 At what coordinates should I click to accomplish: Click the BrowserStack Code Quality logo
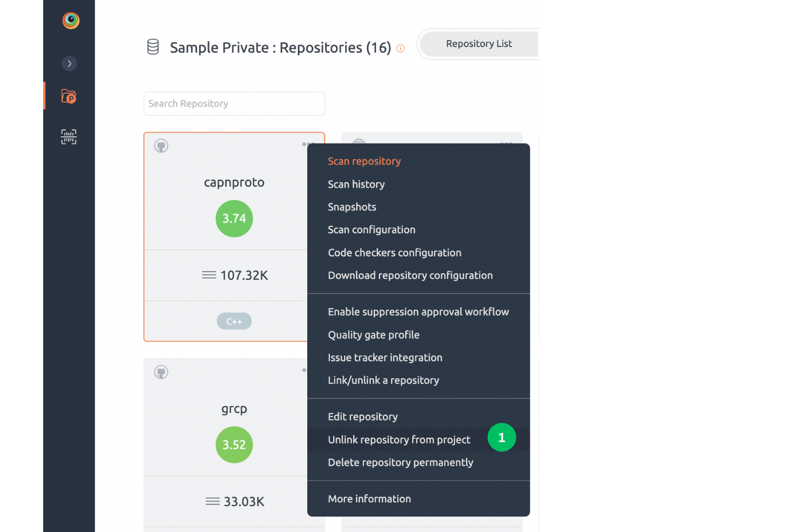click(71, 20)
